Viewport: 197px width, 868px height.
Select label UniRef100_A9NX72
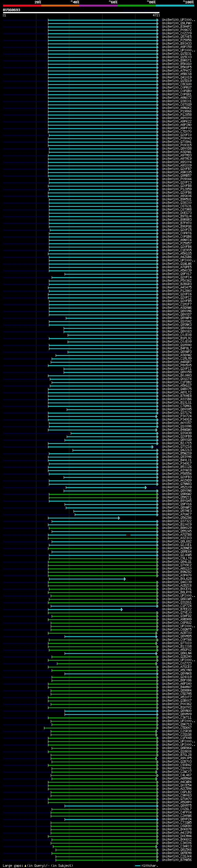click(x=177, y=98)
